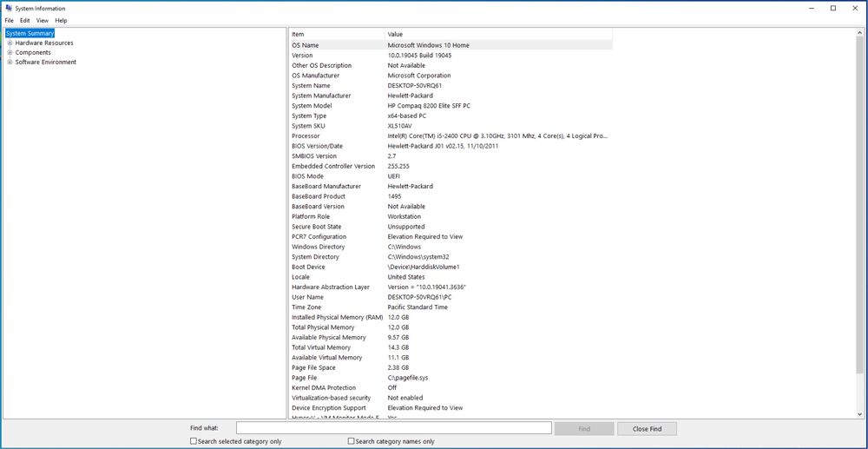Screen dimensions: 868x449
Task: Select the Boot Device row
Action: [450, 267]
